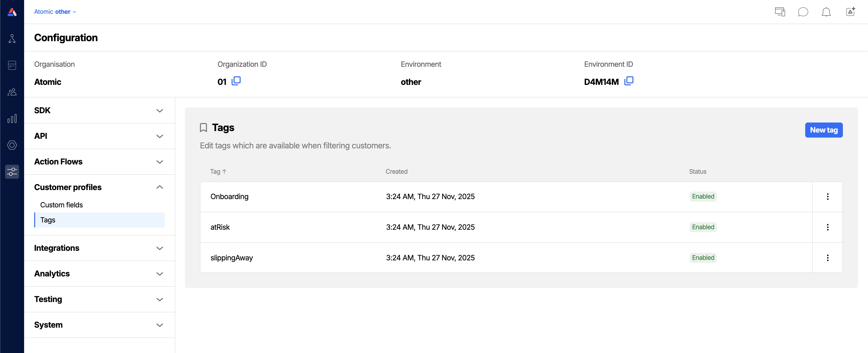Viewport: 868px width, 353px height.
Task: Open the Atomic logo home icon
Action: pyautogui.click(x=12, y=12)
